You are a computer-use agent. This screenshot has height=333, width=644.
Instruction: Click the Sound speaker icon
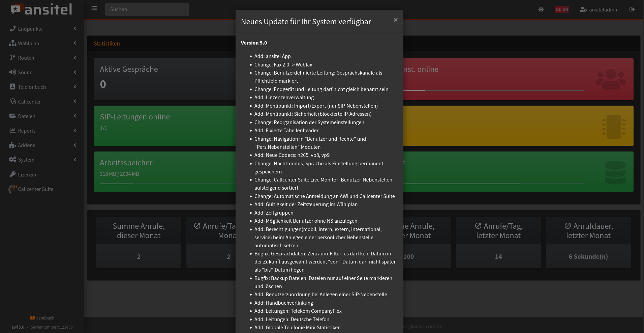[12, 72]
